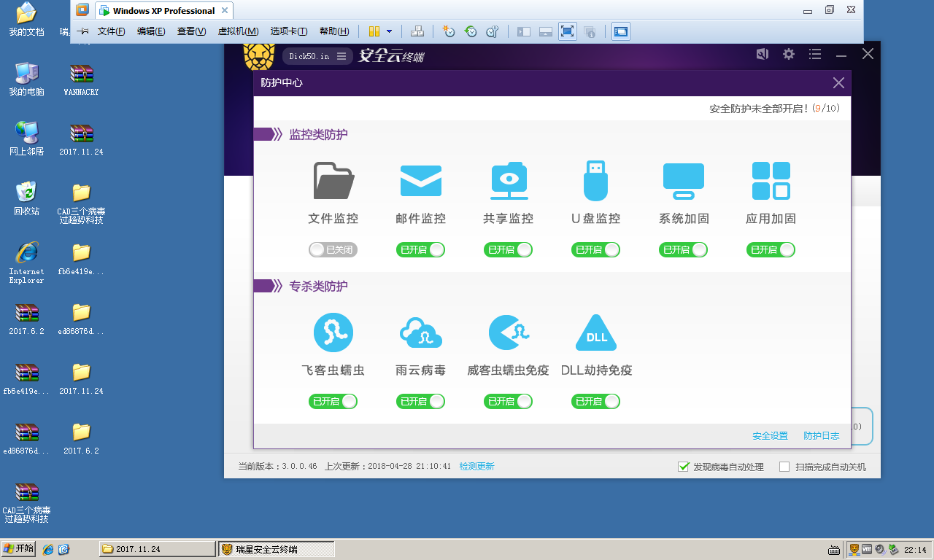Click the U盘监控 USB drive icon
This screenshot has height=560, width=934.
click(595, 181)
